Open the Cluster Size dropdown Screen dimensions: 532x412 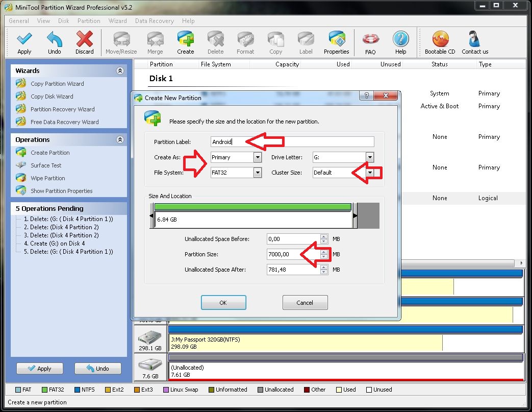(x=370, y=173)
